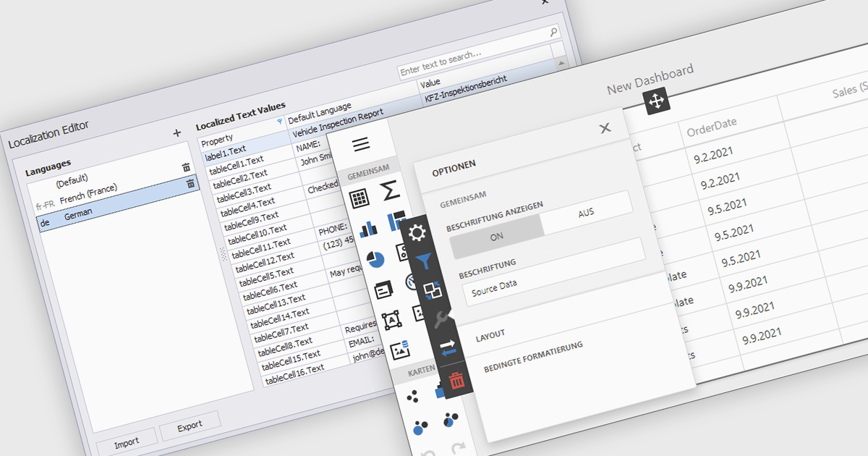Open the gear settings in item menu

pyautogui.click(x=417, y=233)
